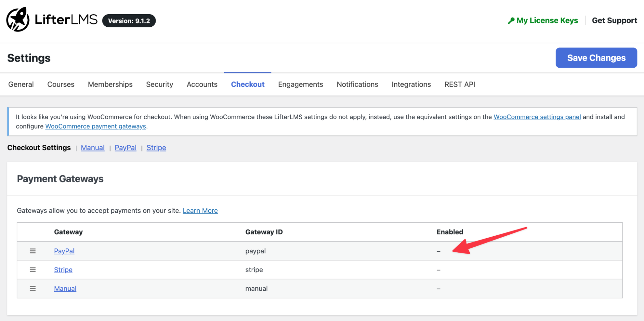Switch to the General settings tab
This screenshot has height=321, width=644.
21,84
